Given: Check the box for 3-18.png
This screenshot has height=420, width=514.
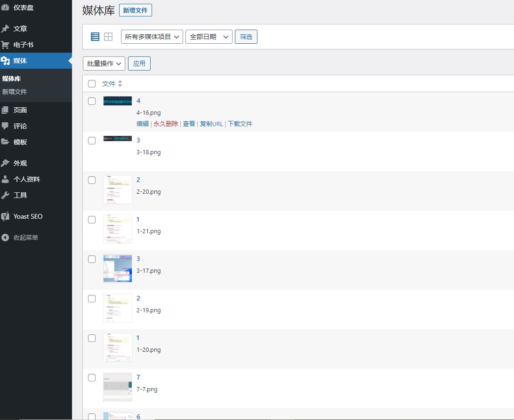Looking at the screenshot, I should [92, 141].
